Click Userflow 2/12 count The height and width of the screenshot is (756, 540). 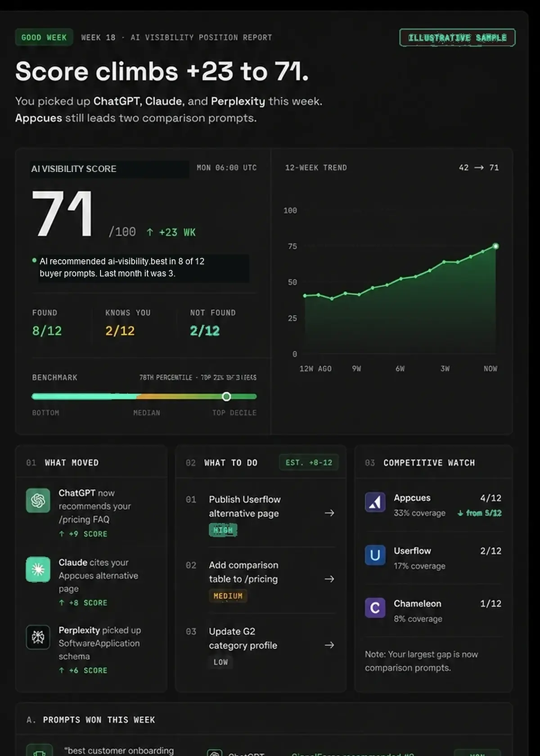tap(490, 551)
